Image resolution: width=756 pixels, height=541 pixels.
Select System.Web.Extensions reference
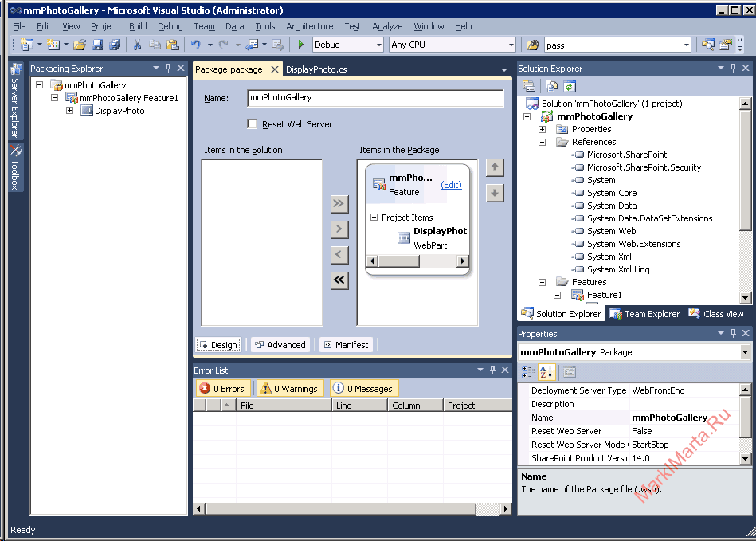click(x=633, y=244)
